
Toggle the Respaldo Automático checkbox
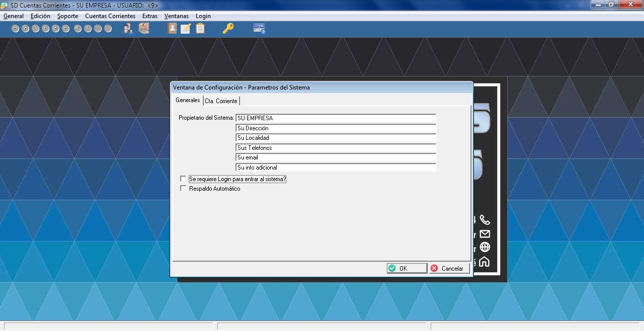(183, 189)
